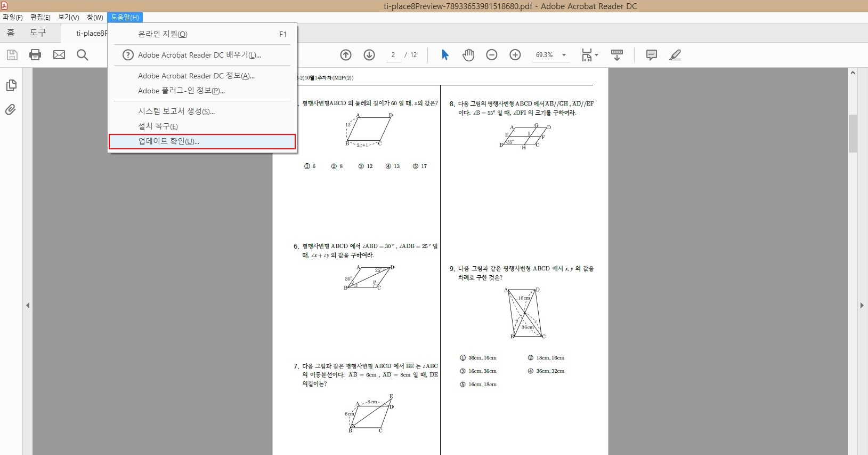The image size is (868, 455).
Task: Select the Hand pan tool
Action: coord(468,55)
